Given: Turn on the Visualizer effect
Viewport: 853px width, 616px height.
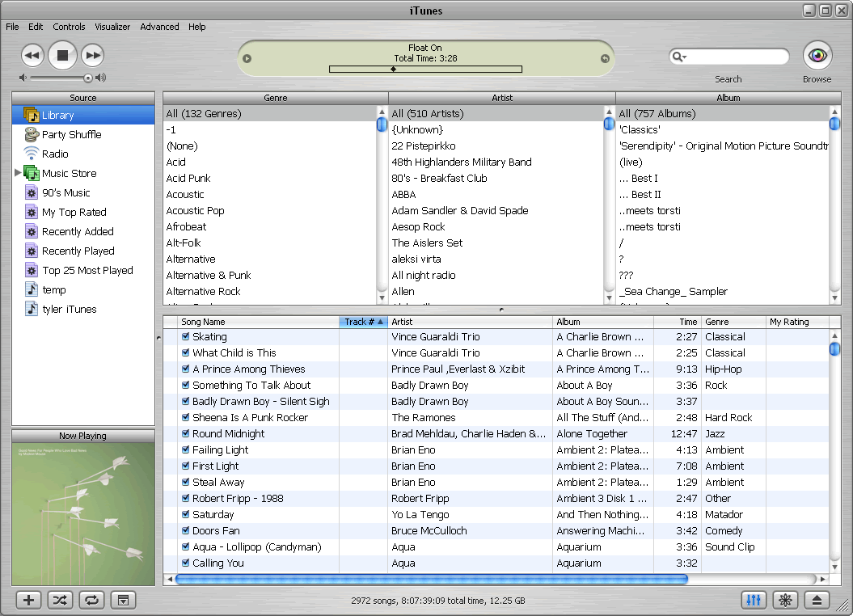Looking at the screenshot, I should click(785, 600).
